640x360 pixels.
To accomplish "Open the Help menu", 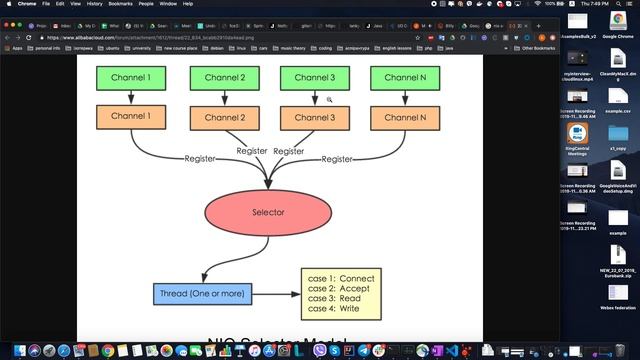I will pos(188,4).
